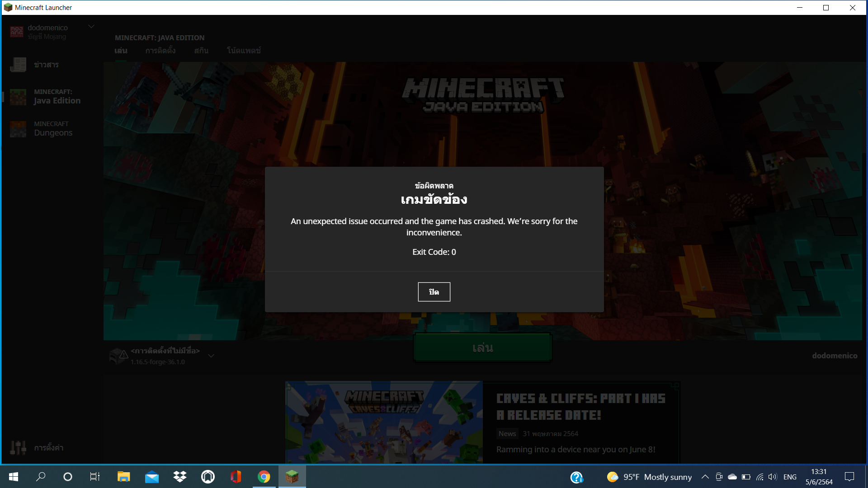The height and width of the screenshot is (488, 868).
Task: Open File Explorer from the taskbar
Action: (x=123, y=477)
